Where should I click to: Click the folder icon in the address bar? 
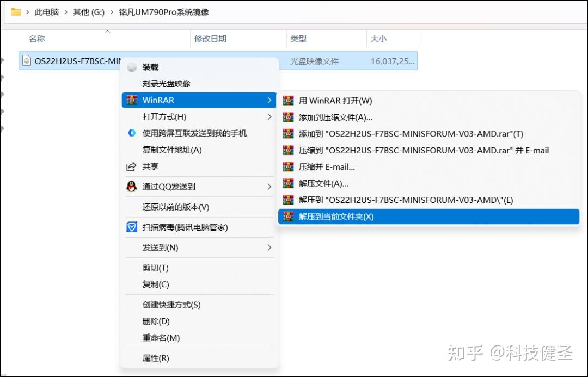[x=15, y=11]
